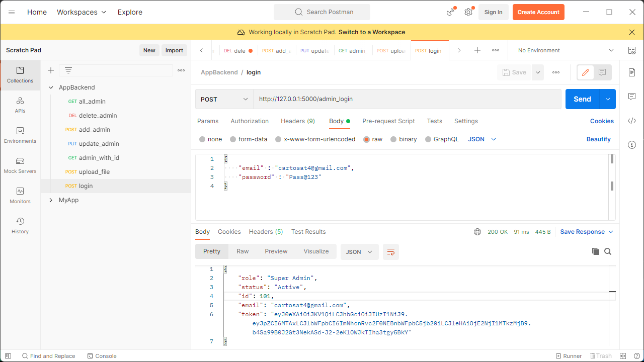
Task: Click Switch to a Workspace link
Action: click(x=372, y=32)
